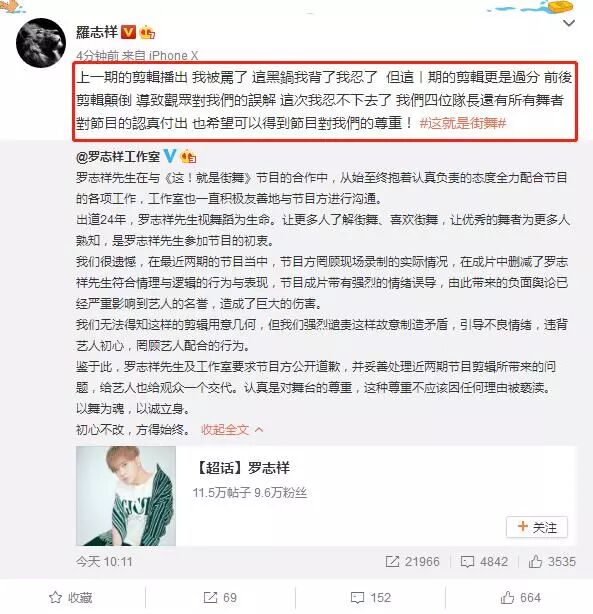This screenshot has width=593, height=614.
Task: Open the #这就是街舞# hashtag topic
Action: (x=463, y=123)
